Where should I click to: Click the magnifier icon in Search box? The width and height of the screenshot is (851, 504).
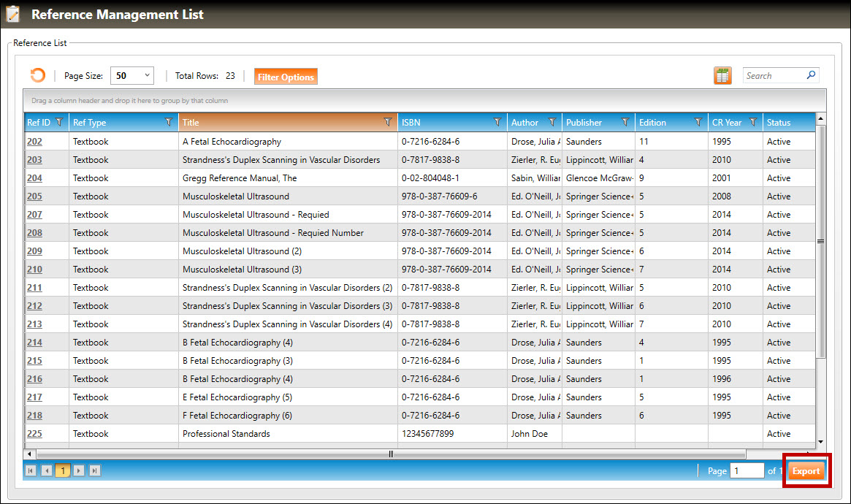point(811,75)
